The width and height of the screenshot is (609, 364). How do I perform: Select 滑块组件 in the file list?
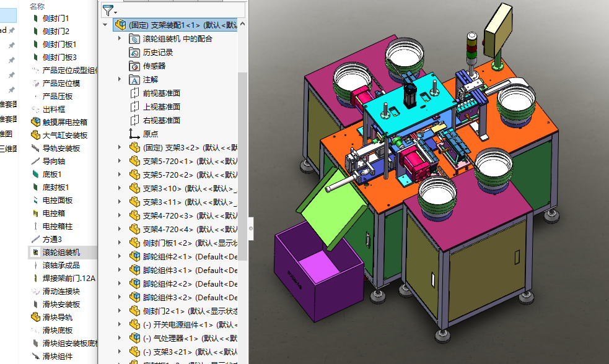point(58,356)
